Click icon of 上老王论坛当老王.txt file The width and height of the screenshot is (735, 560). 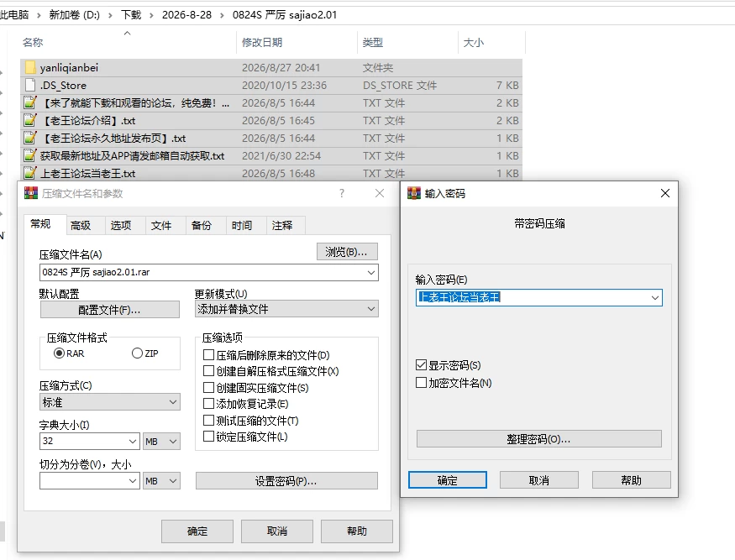tap(30, 174)
